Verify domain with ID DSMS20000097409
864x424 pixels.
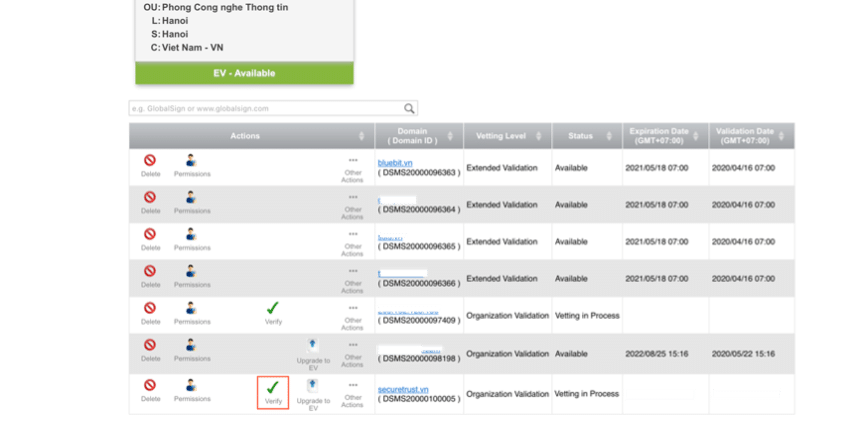point(273,314)
